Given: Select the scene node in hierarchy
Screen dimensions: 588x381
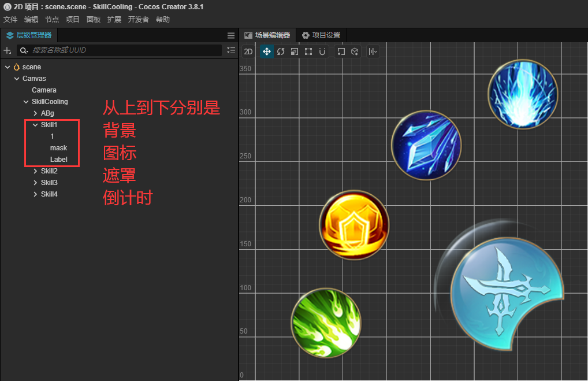Looking at the screenshot, I should pyautogui.click(x=32, y=67).
